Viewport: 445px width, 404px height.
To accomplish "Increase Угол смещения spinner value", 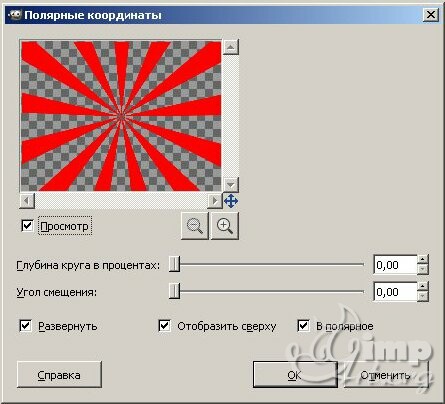I will (422, 286).
